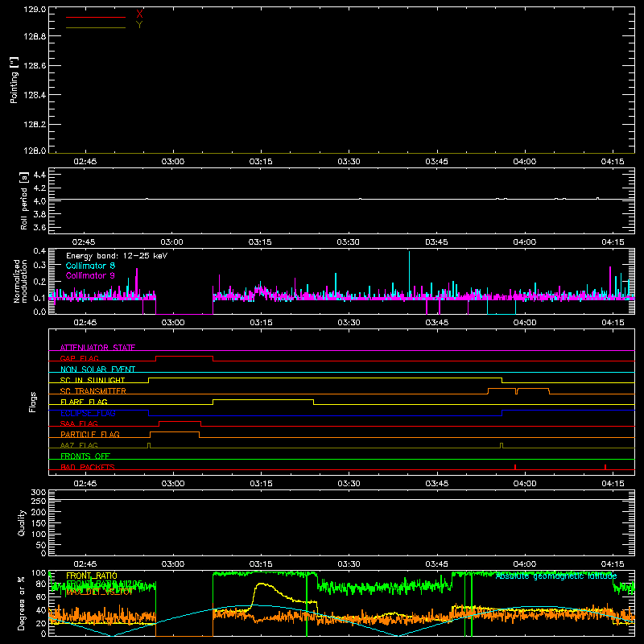Click the blue ECLIPSE_FLAG label
Screen dimensions: 644x644
(x=88, y=413)
